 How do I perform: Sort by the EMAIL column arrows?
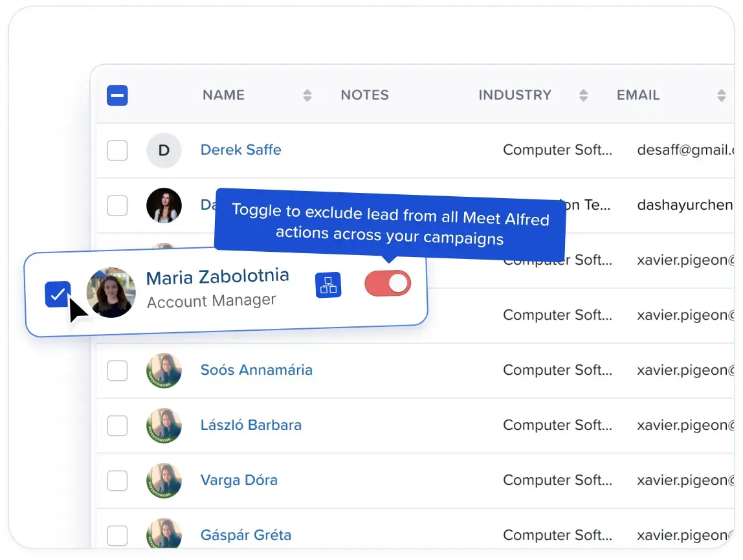point(721,95)
